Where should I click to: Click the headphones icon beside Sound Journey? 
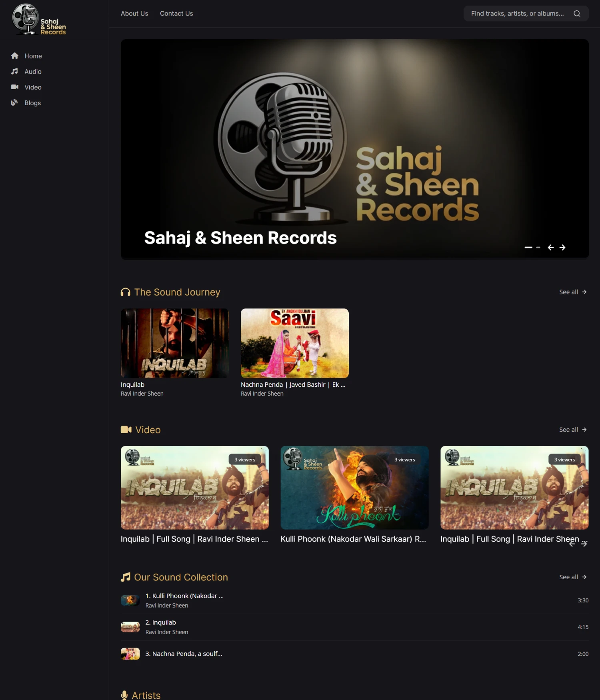[x=126, y=292]
